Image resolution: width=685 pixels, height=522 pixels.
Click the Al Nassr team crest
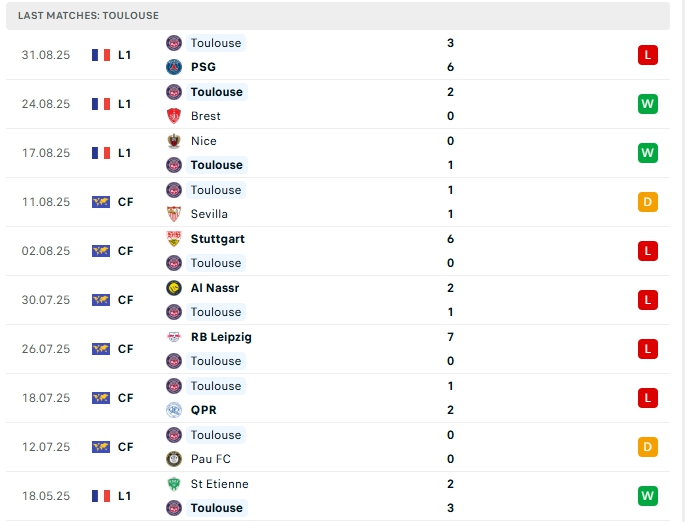click(x=174, y=288)
